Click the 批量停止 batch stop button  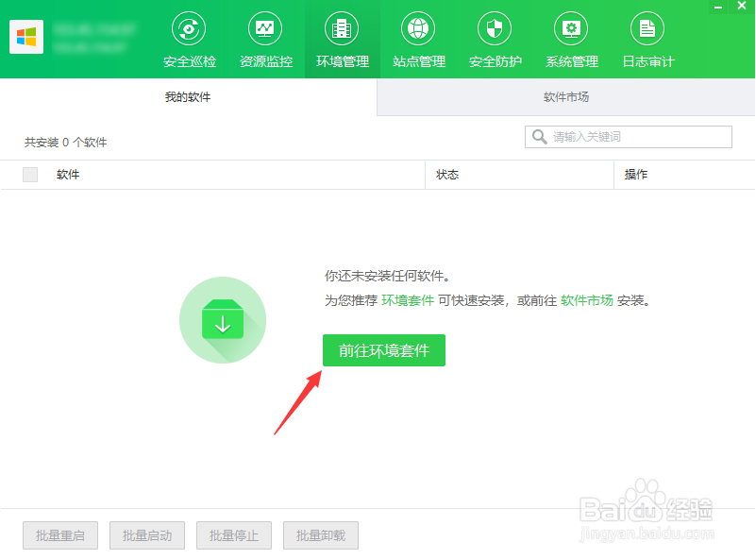coord(233,535)
